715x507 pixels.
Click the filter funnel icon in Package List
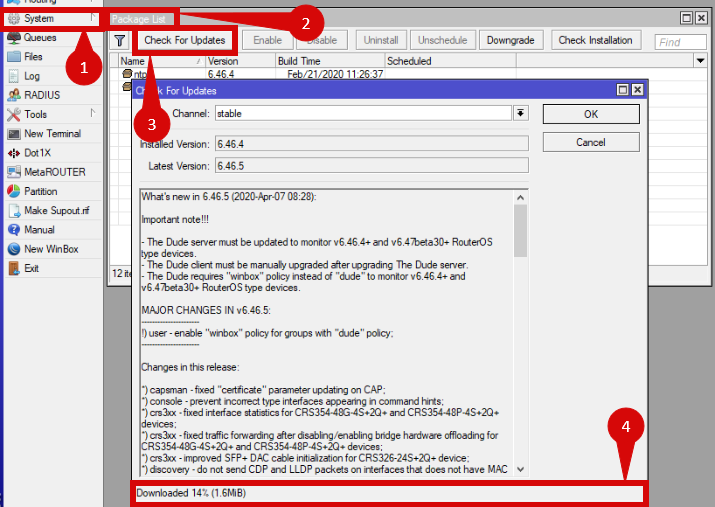pos(119,41)
